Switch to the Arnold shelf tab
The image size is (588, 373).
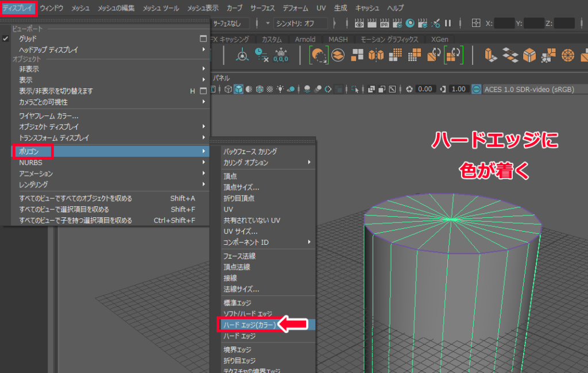(x=305, y=40)
